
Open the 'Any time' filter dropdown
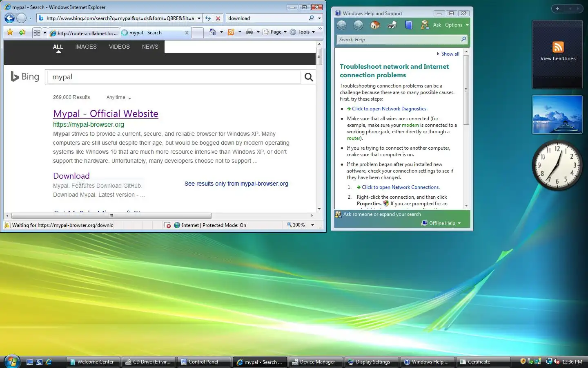click(118, 97)
